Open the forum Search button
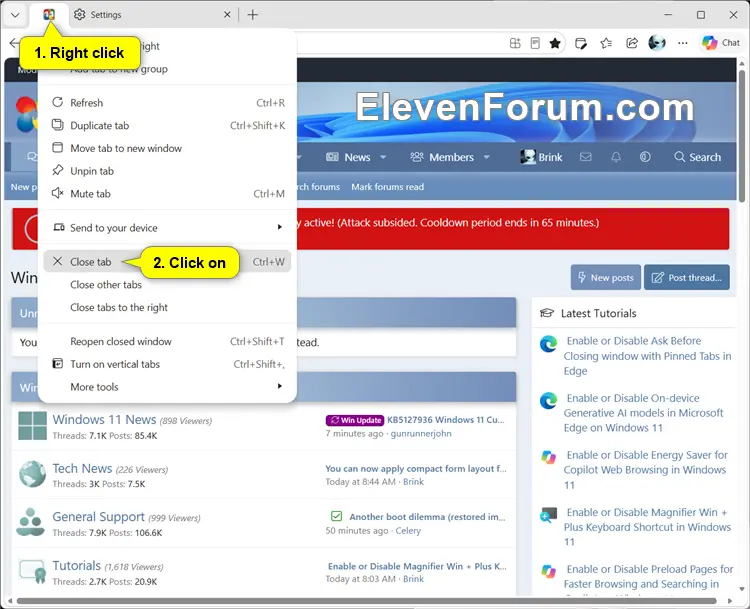Screen dimensions: 750x609 point(697,157)
